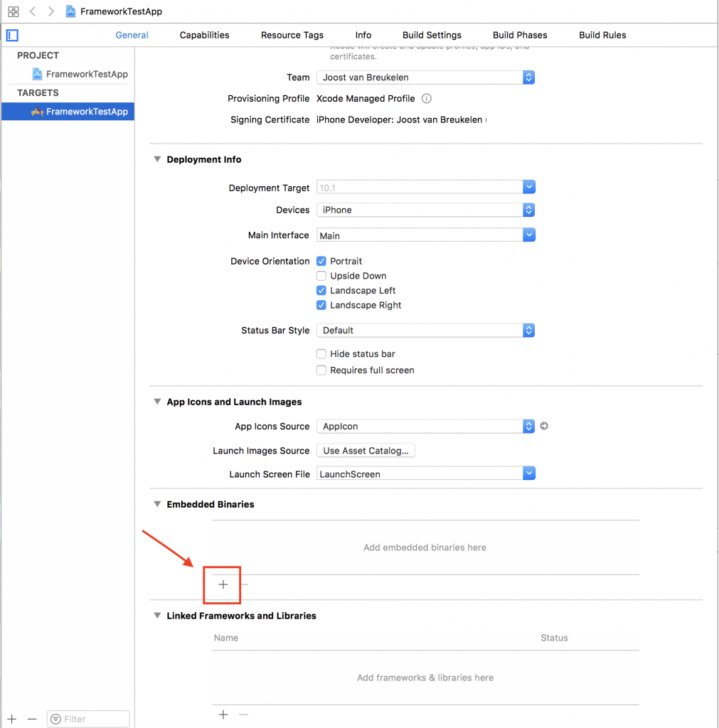
Task: Click the Deployment Target value field
Action: (420, 188)
